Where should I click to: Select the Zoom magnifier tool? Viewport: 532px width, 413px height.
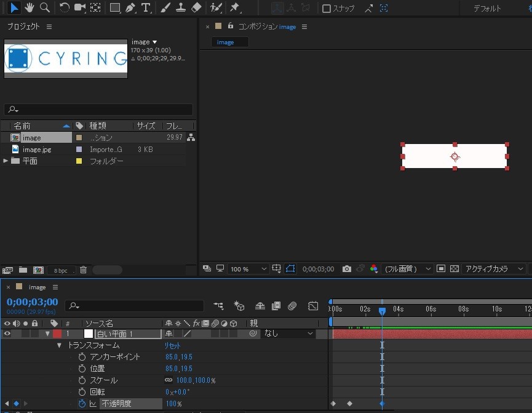point(44,8)
